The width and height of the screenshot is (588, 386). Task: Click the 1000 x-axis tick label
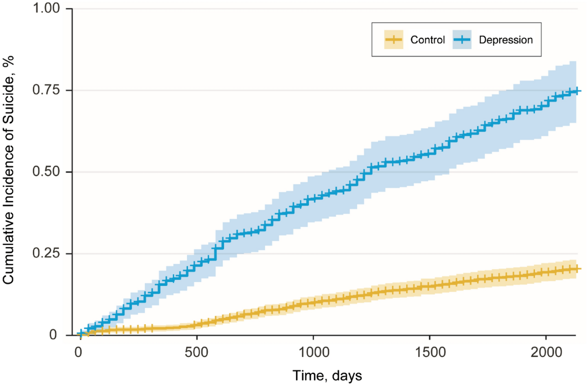pos(313,353)
